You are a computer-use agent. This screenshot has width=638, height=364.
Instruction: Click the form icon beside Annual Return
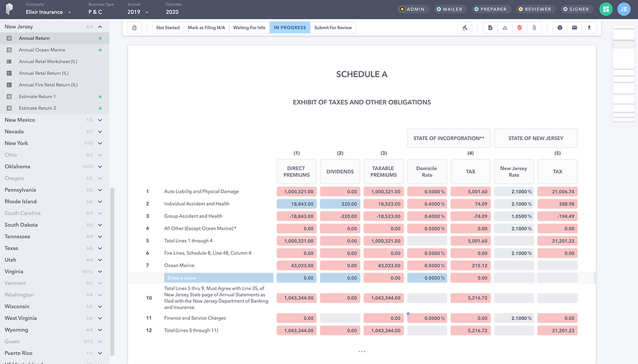(x=9, y=39)
